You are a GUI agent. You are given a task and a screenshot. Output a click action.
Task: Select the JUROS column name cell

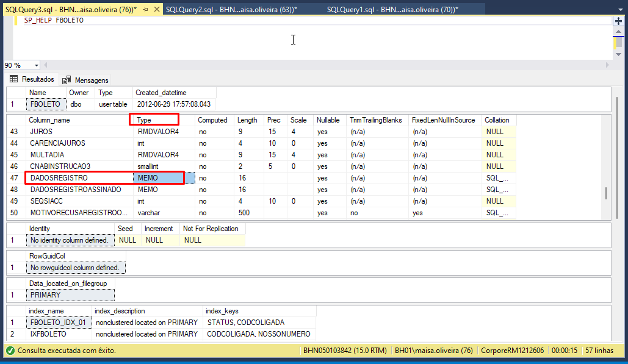click(79, 132)
